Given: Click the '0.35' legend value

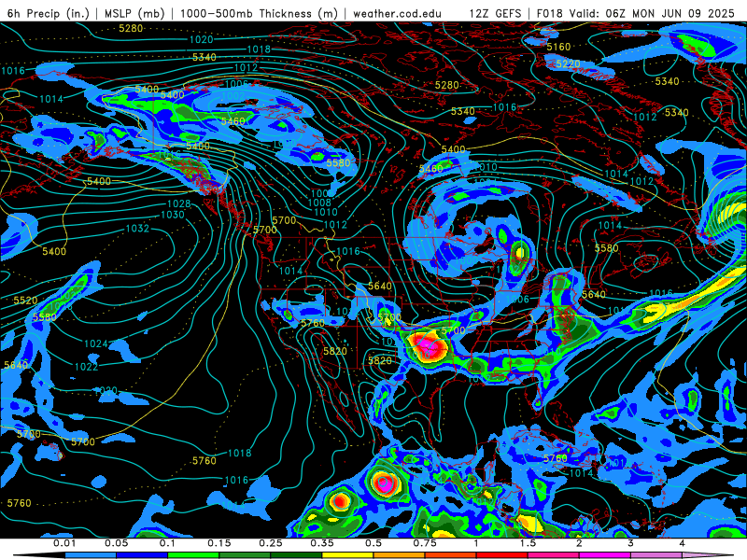Looking at the screenshot, I should click(322, 543).
